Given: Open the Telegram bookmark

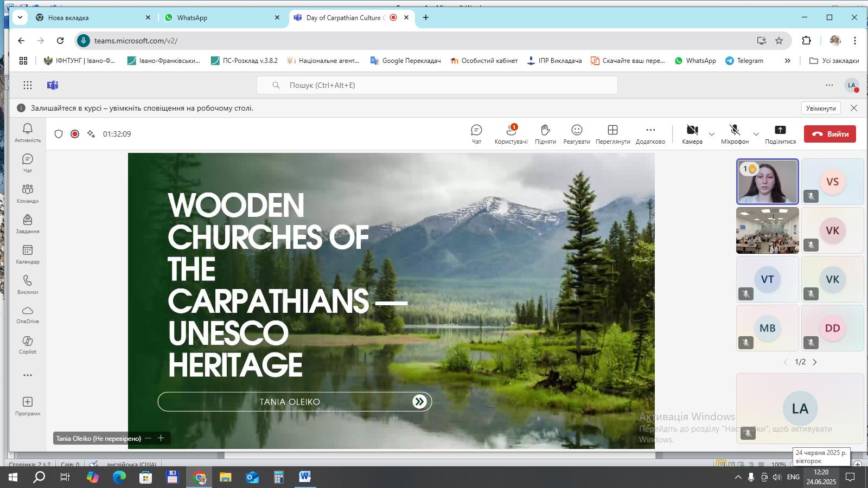Looking at the screenshot, I should click(x=744, y=61).
